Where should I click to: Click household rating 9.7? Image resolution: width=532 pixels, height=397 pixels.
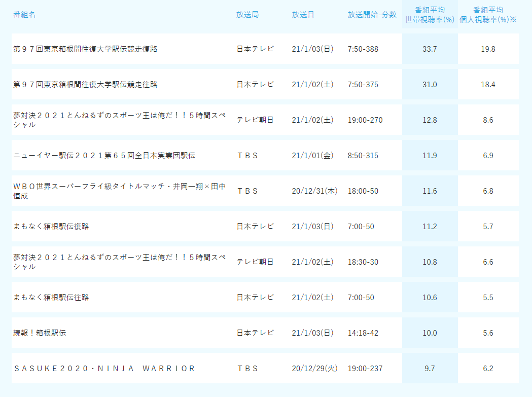(430, 369)
